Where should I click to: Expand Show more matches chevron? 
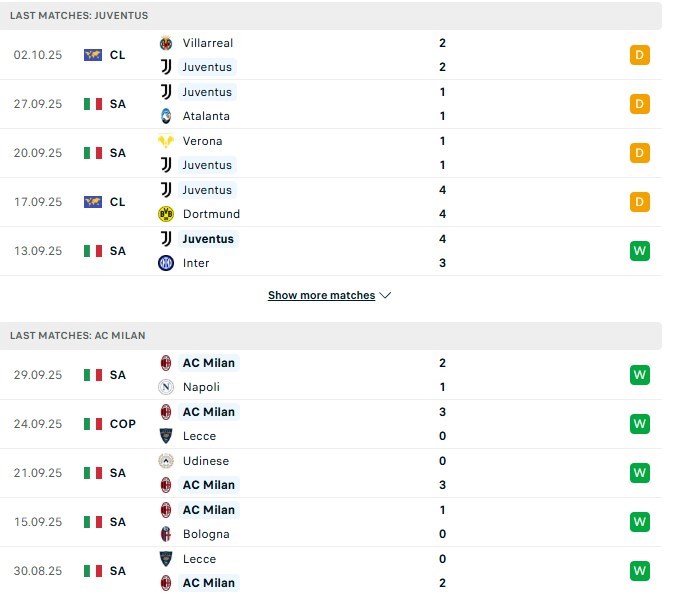click(386, 296)
